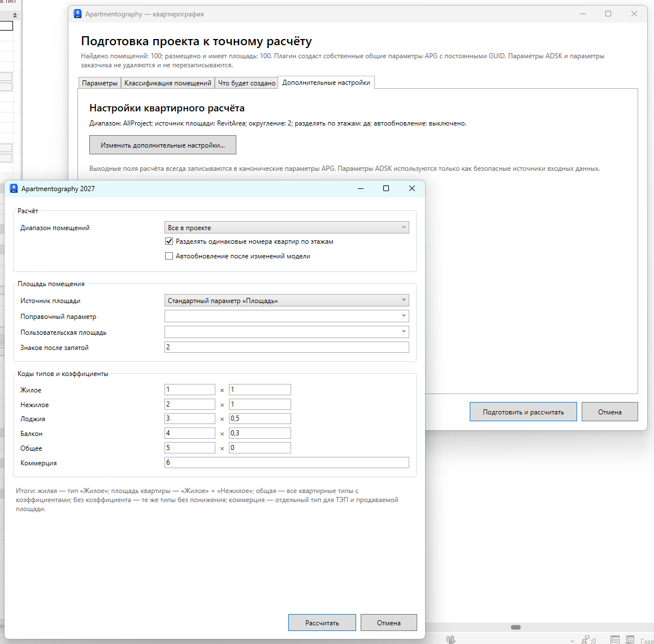The width and height of the screenshot is (654, 644).
Task: Click the 'Лоджия' coefficient field with 0,5
Action: [260, 418]
